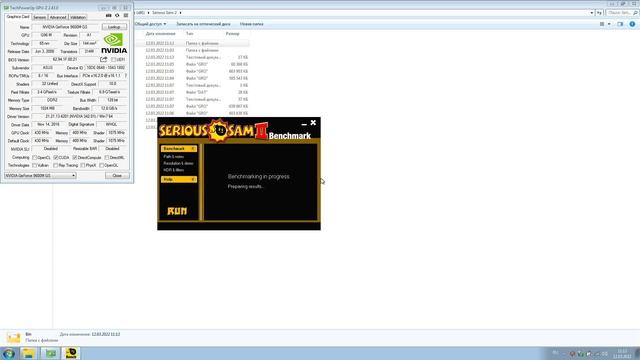Screen dimensions: 640x360
Task: Open the GPU-Z hamburger menu icon
Action: click(x=126, y=16)
